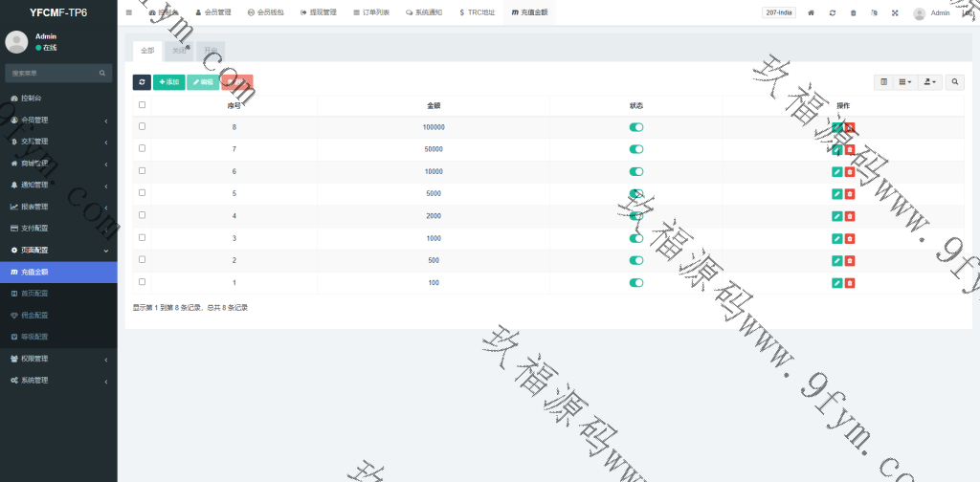Open 支付配置 in the sidebar
980x482 pixels.
(57, 229)
